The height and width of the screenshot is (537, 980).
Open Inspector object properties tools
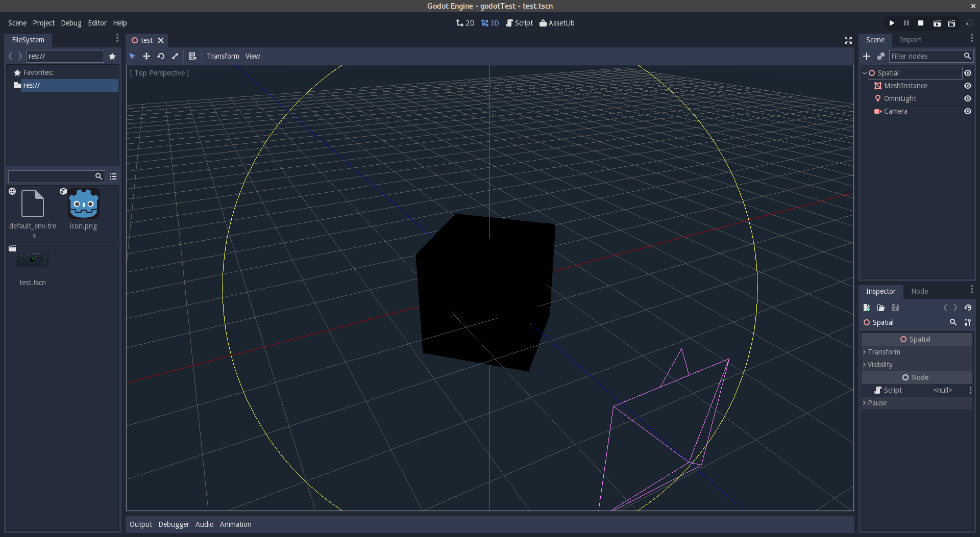coord(968,322)
